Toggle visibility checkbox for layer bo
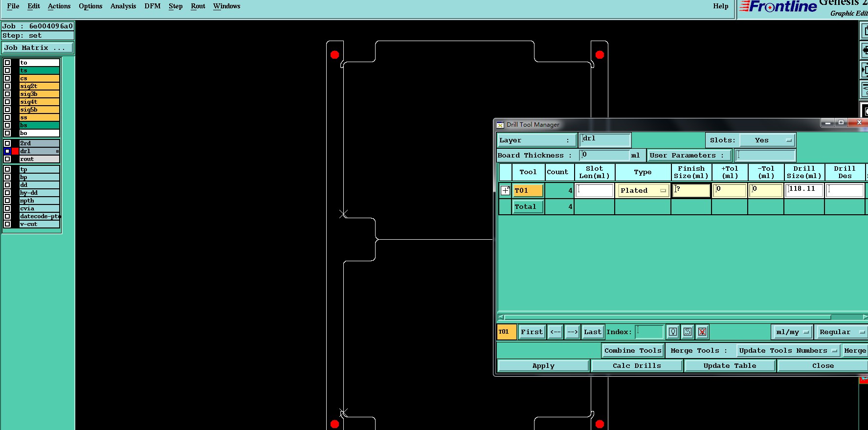The height and width of the screenshot is (430, 868). pos(7,133)
